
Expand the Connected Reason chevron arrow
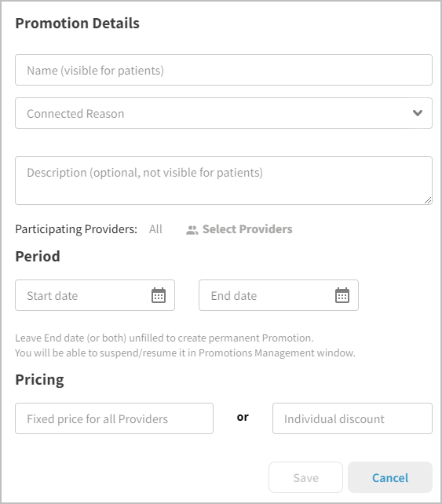[418, 113]
